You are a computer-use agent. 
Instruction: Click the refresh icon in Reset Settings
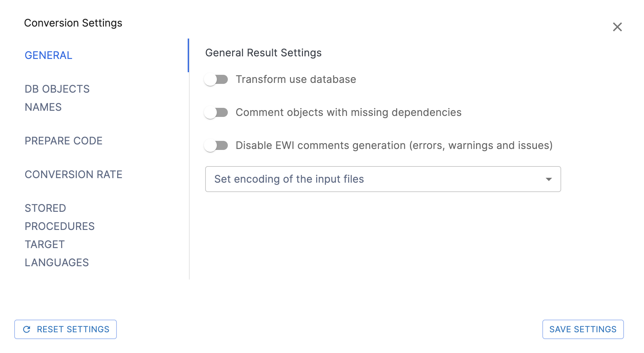tap(27, 329)
